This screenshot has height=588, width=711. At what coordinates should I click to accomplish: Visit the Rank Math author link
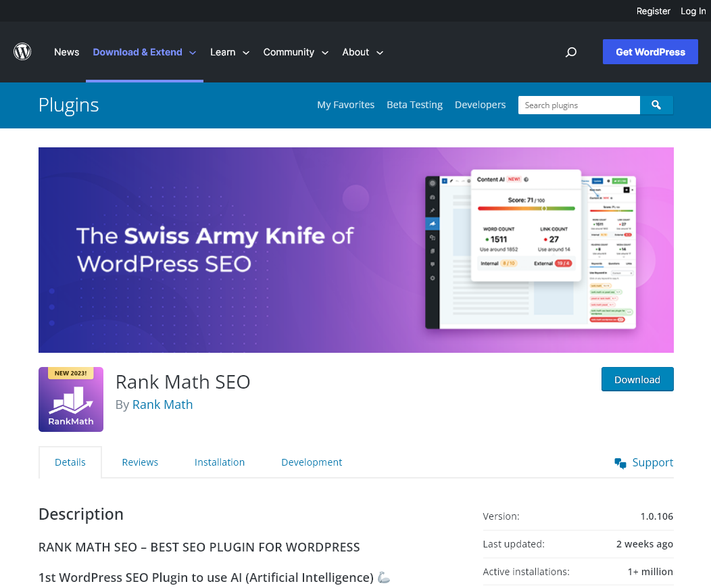162,404
